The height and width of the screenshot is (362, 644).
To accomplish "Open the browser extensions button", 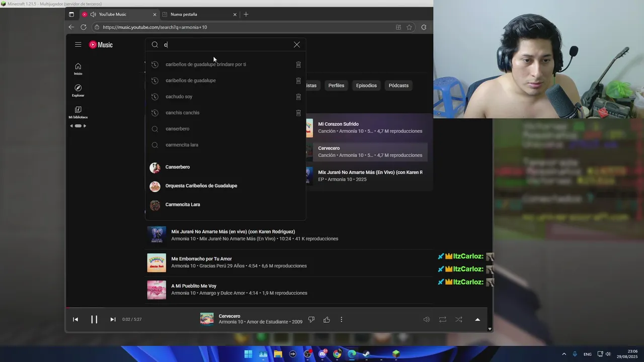I will (x=424, y=27).
